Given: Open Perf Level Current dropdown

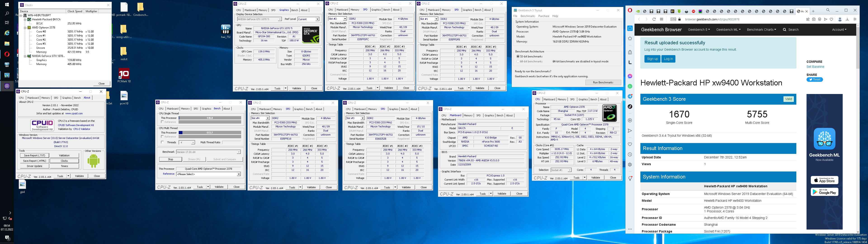Looking at the screenshot, I should [x=308, y=19].
